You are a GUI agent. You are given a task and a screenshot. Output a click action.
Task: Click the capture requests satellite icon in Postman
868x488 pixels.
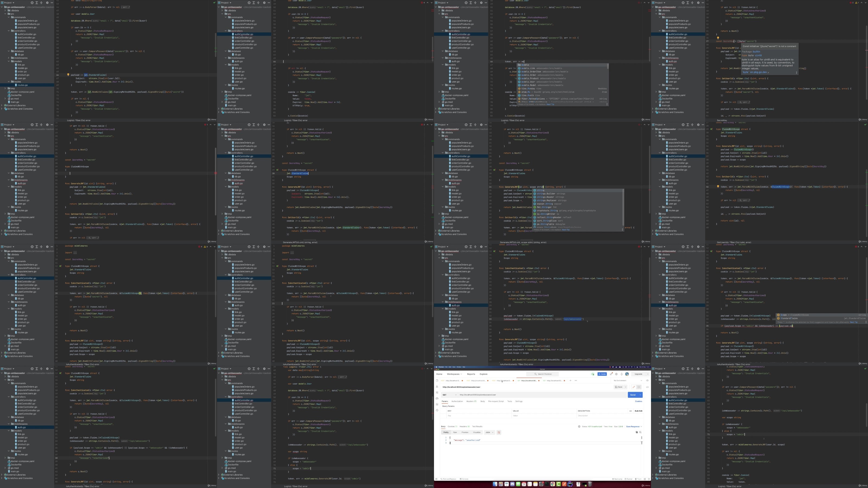click(x=611, y=374)
